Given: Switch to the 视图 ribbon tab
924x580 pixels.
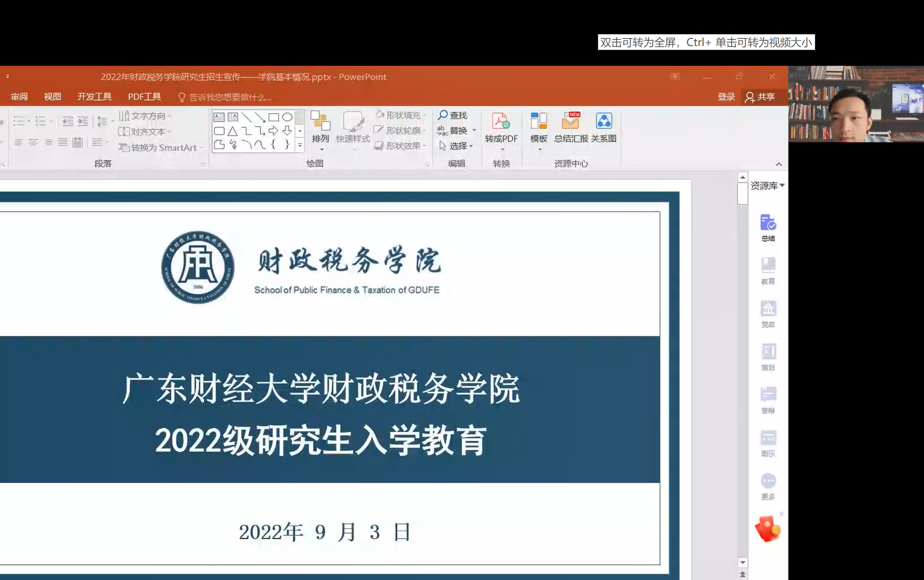Looking at the screenshot, I should point(52,97).
